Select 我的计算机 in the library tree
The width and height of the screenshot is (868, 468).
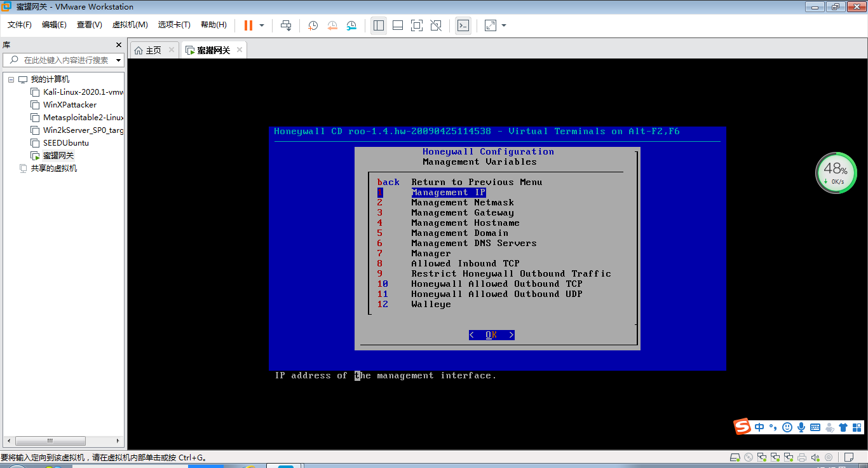pyautogui.click(x=50, y=79)
